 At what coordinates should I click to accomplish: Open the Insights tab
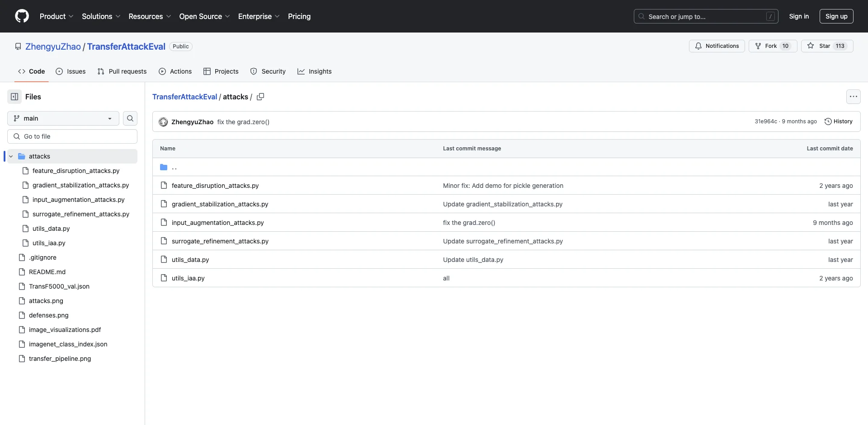pos(315,71)
